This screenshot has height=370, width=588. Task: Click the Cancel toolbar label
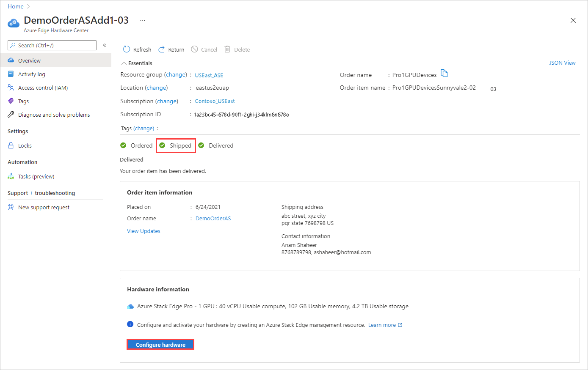209,49
